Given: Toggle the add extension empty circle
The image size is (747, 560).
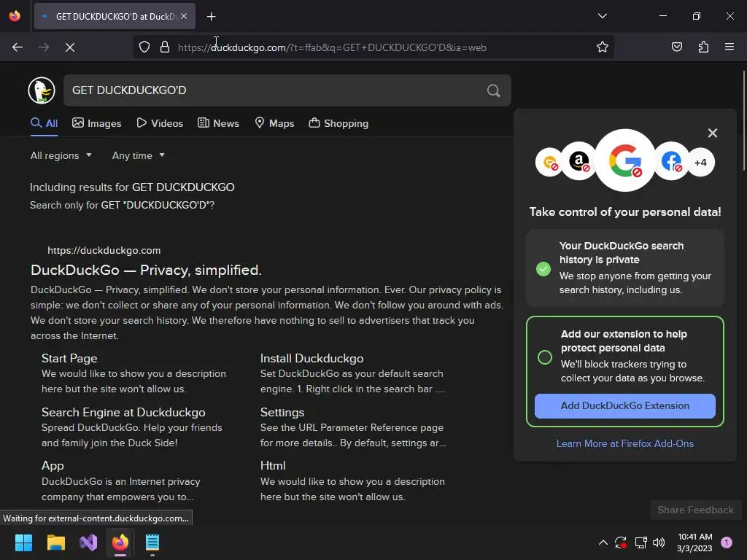Looking at the screenshot, I should [x=544, y=357].
